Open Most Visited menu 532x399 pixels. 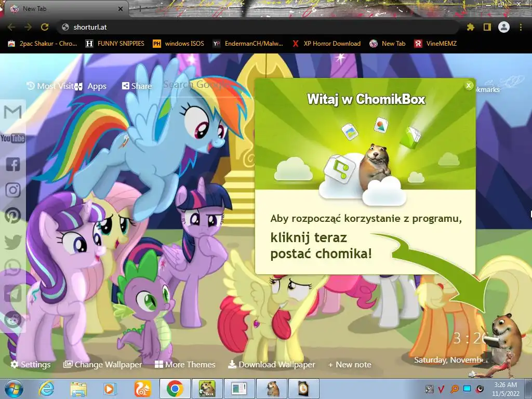pyautogui.click(x=50, y=86)
